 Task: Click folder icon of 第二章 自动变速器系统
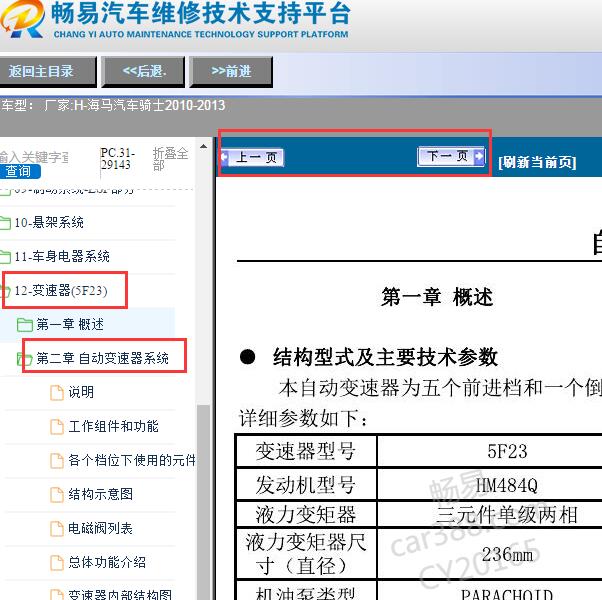coord(25,359)
